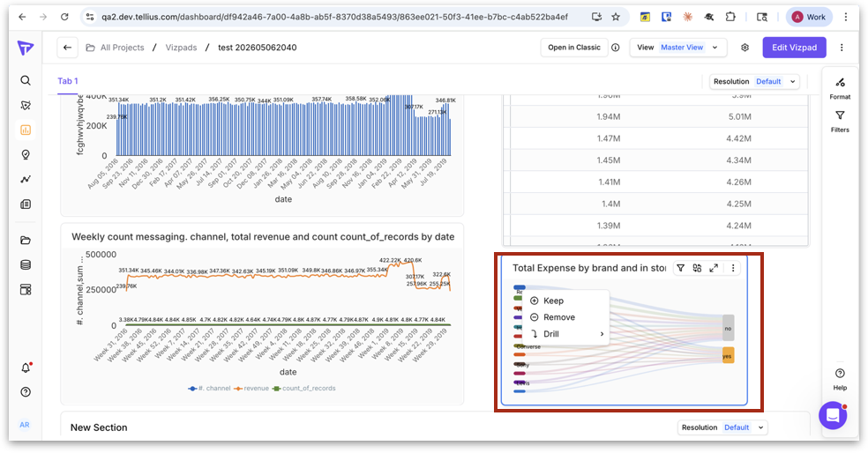Open the three-dot menu on the Total Expense chart
This screenshot has height=453, width=868.
coord(733,268)
